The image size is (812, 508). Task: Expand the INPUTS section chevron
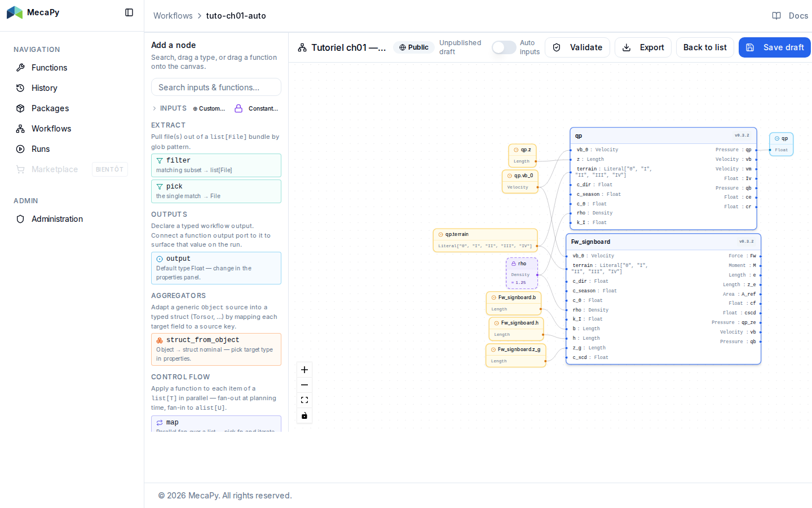tap(155, 108)
